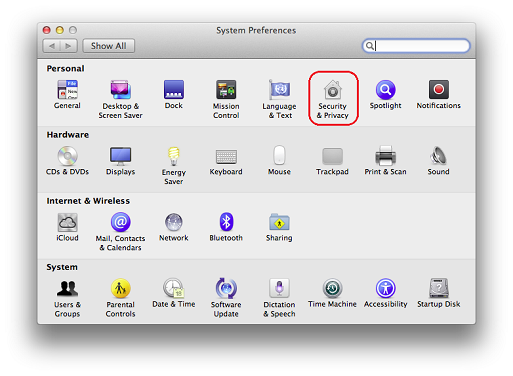
Task: Close the System Preferences window
Action: [x=47, y=30]
